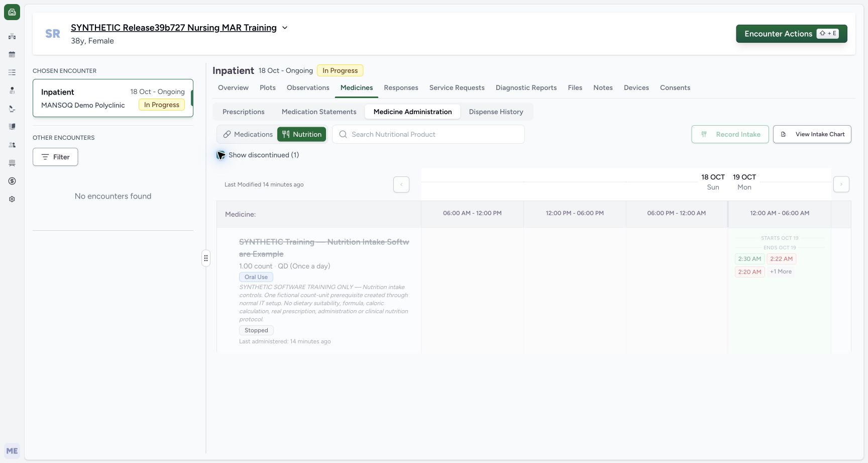Go to previous time slots arrow
This screenshot has height=463, width=868.
[401, 184]
